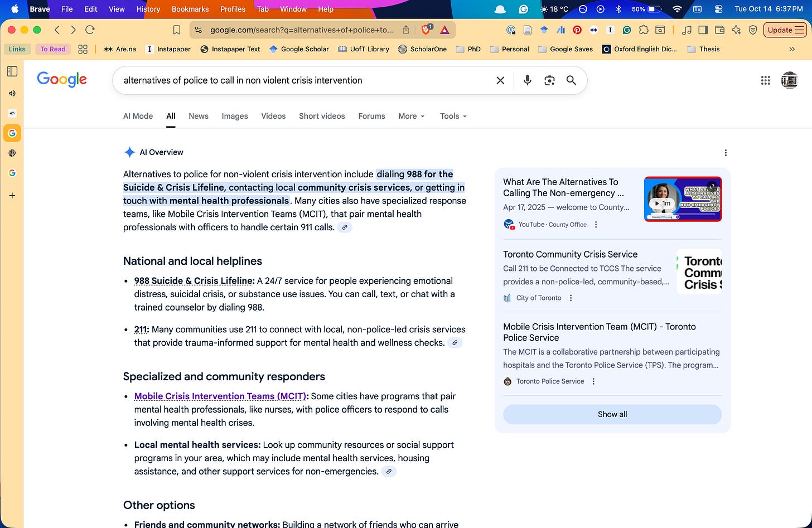The width and height of the screenshot is (812, 528).
Task: Switch to AI Mode tab
Action: pos(138,116)
